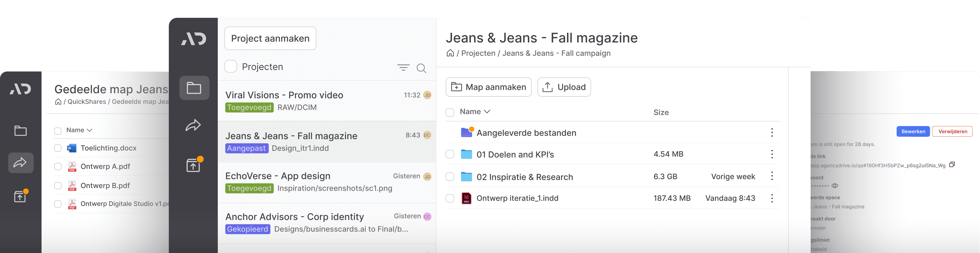Click the Project aanmaken button

(270, 38)
